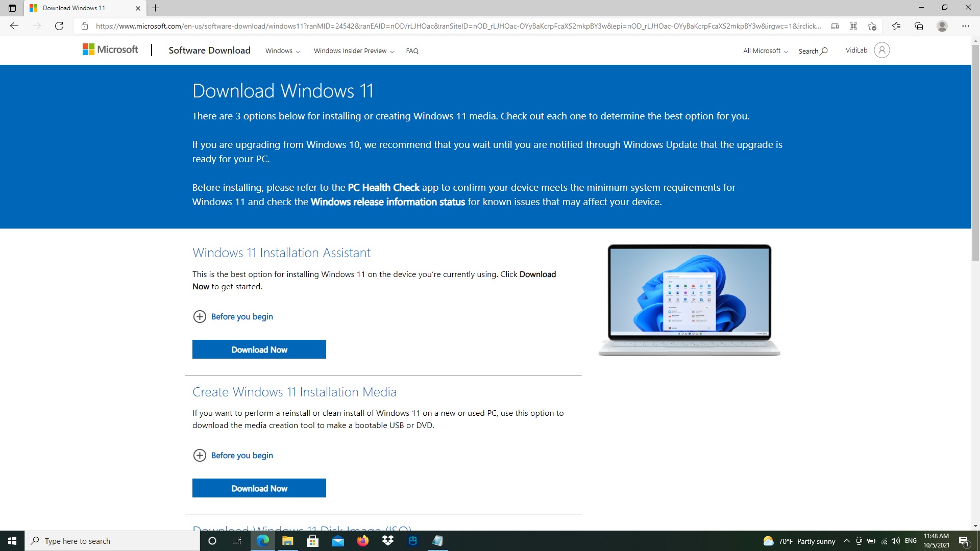The width and height of the screenshot is (980, 551).
Task: Click the Windows 11 Installation Assistant heading
Action: [x=281, y=253]
